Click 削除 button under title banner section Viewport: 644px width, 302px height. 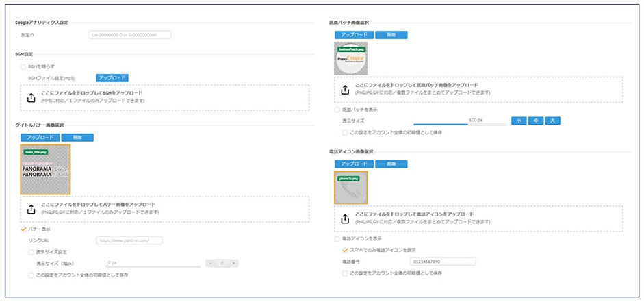click(77, 138)
